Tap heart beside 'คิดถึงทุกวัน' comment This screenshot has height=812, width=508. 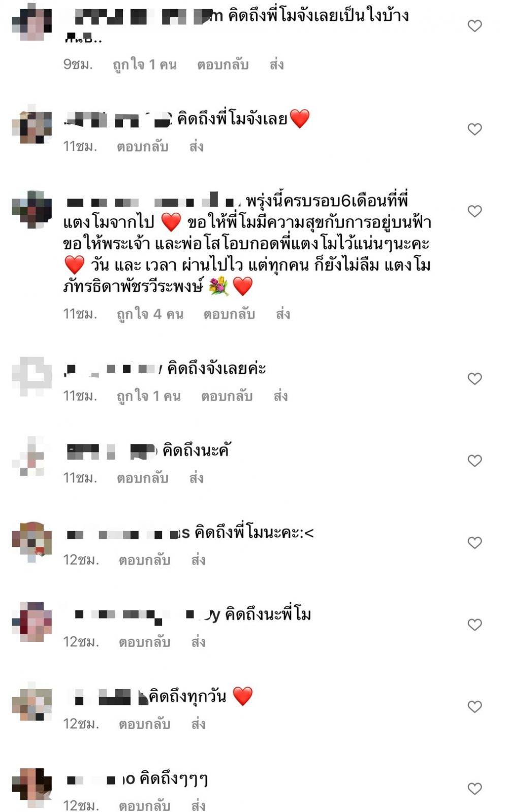(x=474, y=707)
